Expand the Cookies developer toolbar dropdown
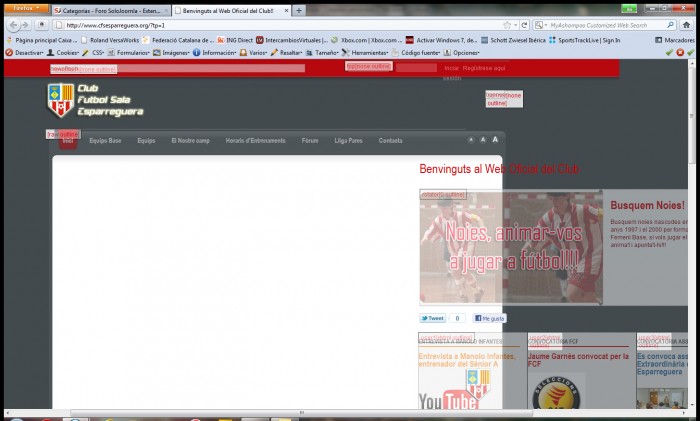 tap(65, 52)
